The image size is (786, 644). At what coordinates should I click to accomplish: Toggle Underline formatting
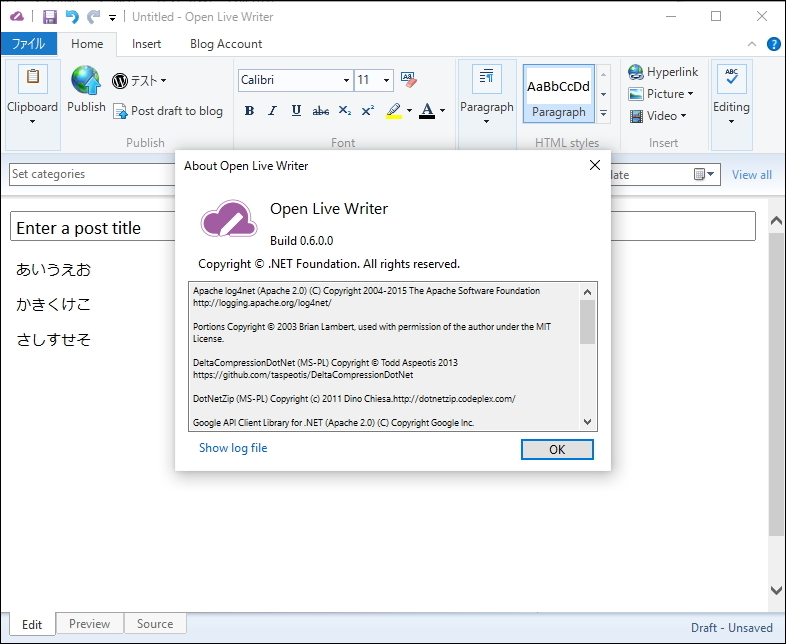pos(296,111)
